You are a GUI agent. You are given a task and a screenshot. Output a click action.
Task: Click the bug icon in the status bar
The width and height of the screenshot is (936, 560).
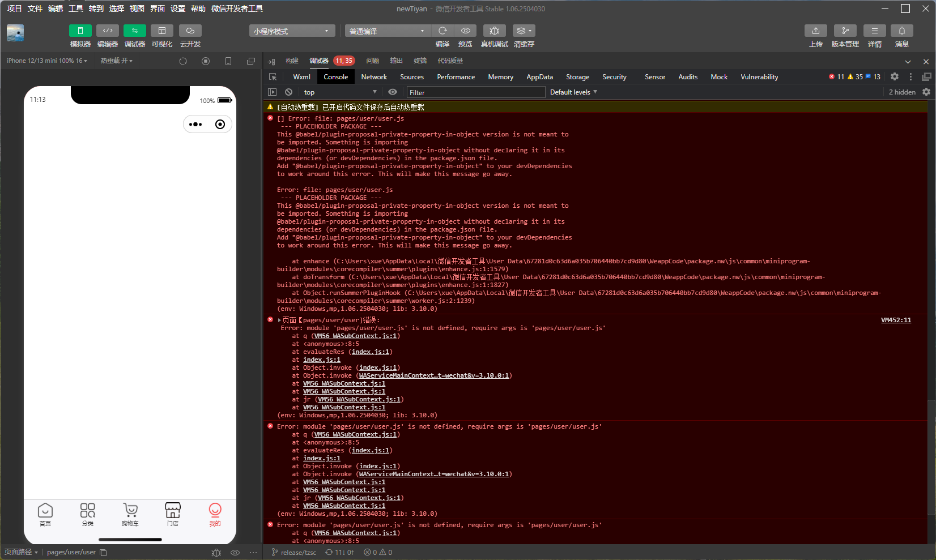[x=216, y=552]
